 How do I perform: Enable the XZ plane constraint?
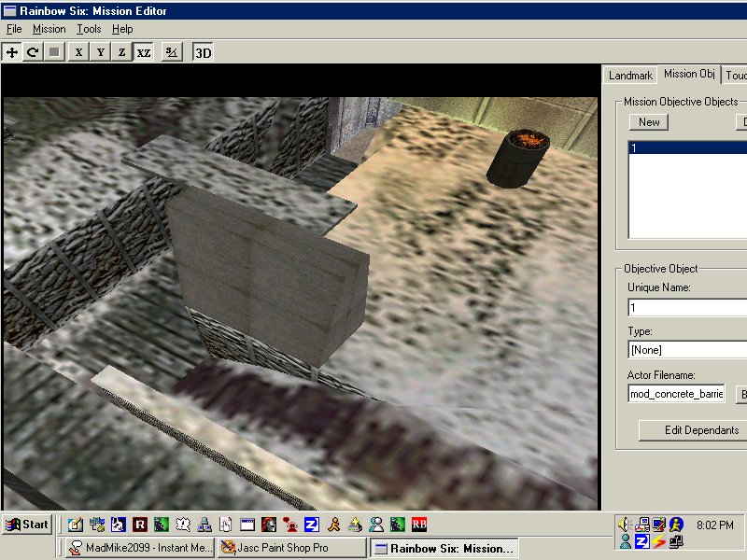pyautogui.click(x=144, y=52)
